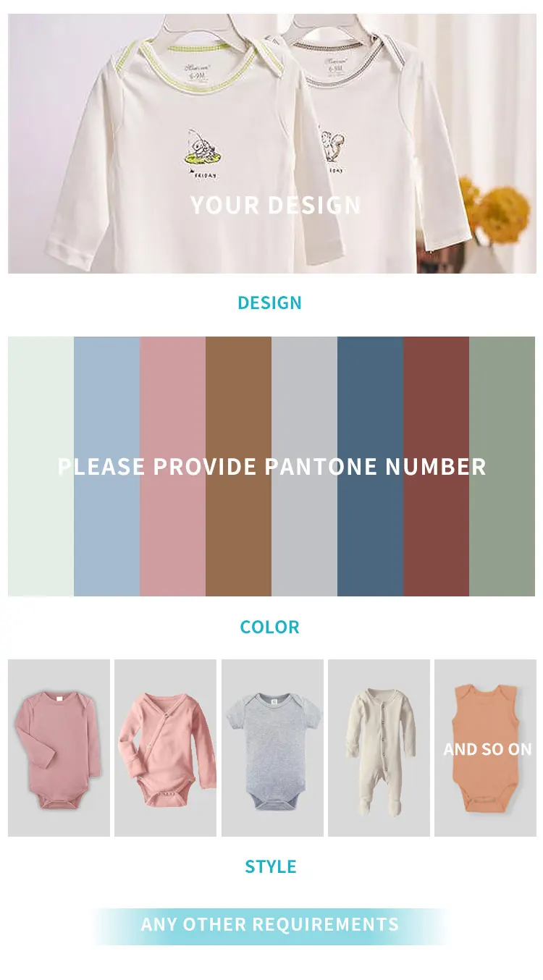Select the gray short-sleeve bodysuit thumbnail
This screenshot has height=980, width=543.
272,748
